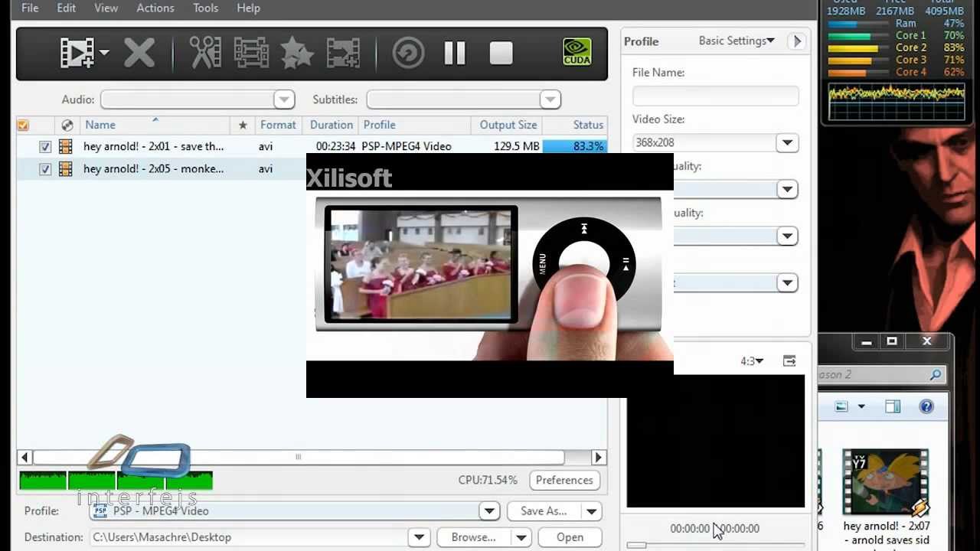Toggle the select-all checkbox in list header
Viewport: 980px width, 551px height.
tap(23, 125)
